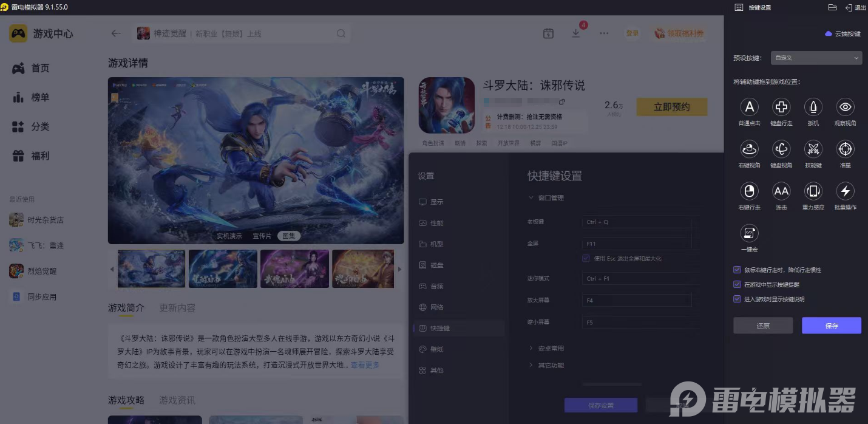Switch to the 更新内容 tab
The height and width of the screenshot is (424, 868).
pos(177,308)
